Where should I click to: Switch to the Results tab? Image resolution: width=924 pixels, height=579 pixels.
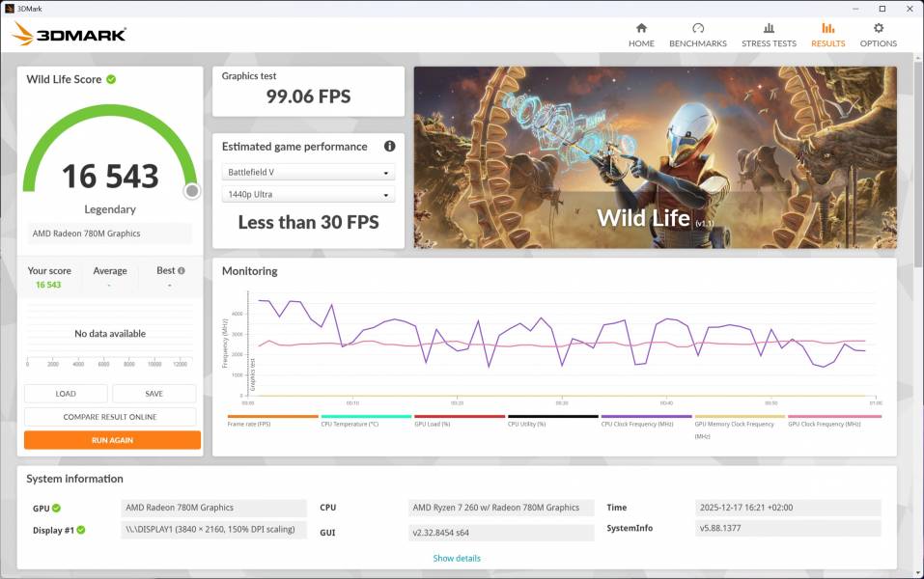tap(827, 35)
